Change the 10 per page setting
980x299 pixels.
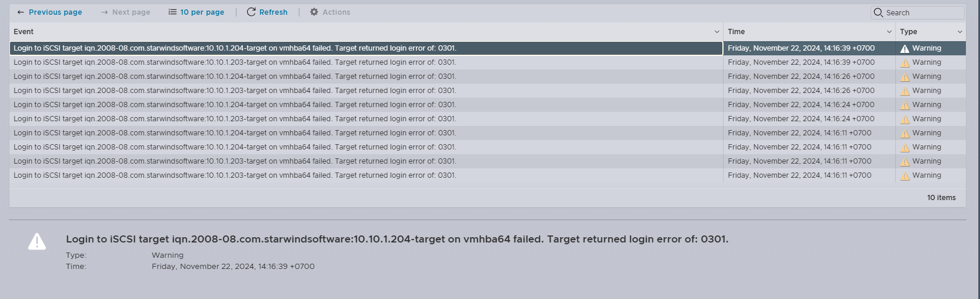pyautogui.click(x=196, y=12)
